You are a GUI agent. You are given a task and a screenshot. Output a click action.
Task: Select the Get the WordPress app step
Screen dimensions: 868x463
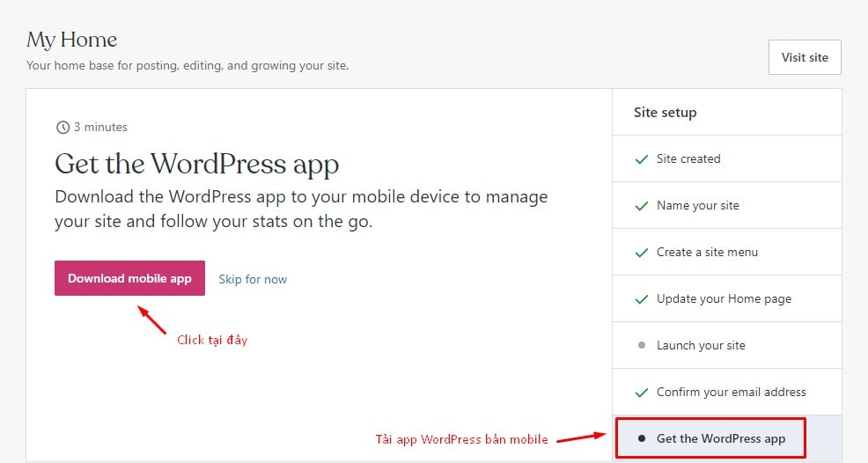(x=727, y=438)
